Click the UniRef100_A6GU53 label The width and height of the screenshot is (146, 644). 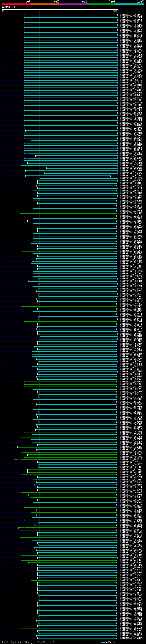pyautogui.click(x=131, y=540)
